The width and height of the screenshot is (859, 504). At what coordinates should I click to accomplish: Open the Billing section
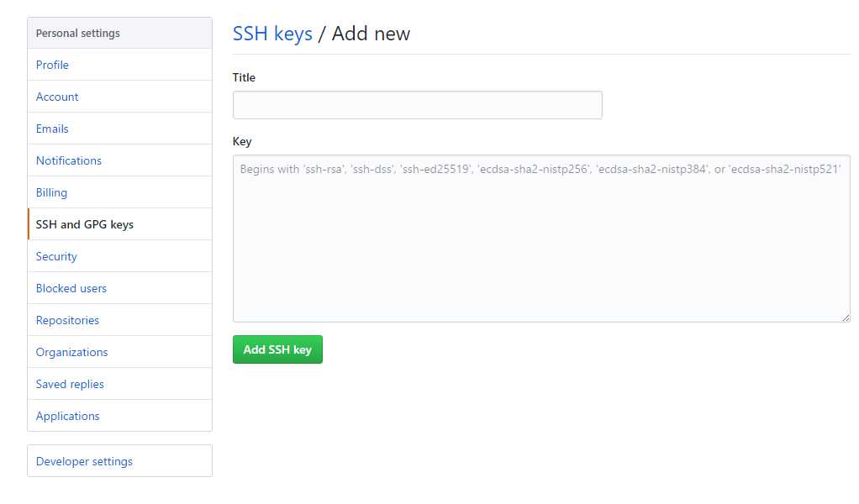click(x=119, y=192)
